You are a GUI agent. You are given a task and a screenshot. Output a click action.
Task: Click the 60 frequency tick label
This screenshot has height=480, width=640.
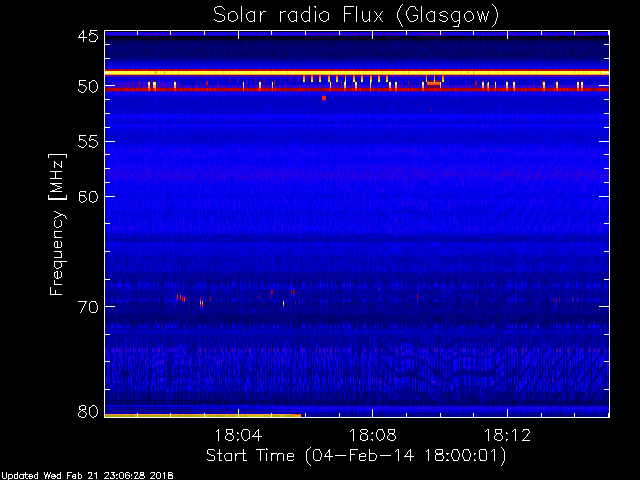(x=88, y=197)
